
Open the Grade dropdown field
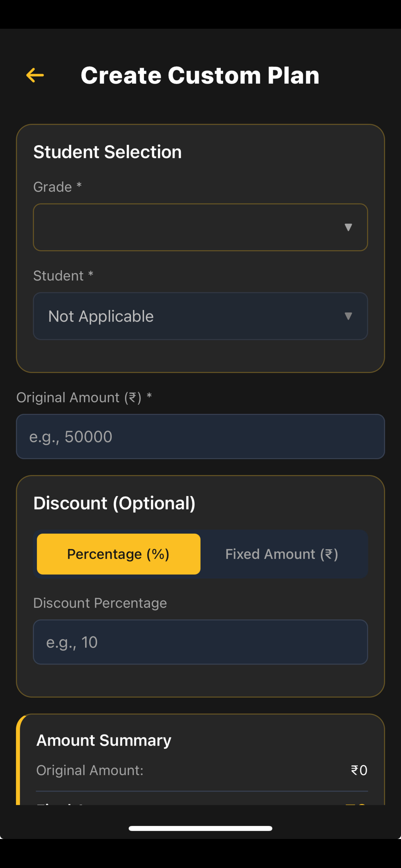pos(200,227)
